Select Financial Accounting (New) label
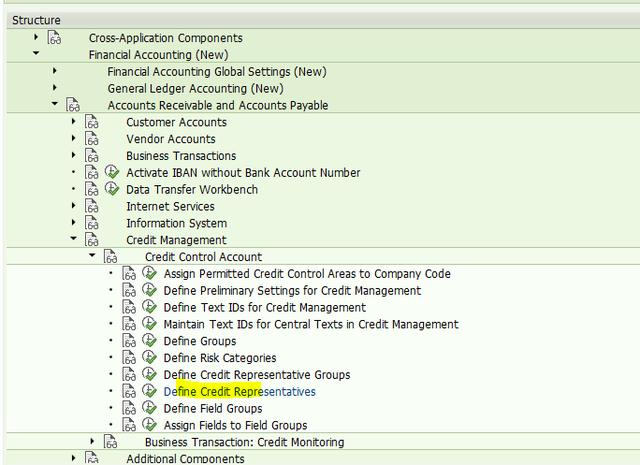Image resolution: width=640 pixels, height=465 pixels. pyautogui.click(x=158, y=55)
